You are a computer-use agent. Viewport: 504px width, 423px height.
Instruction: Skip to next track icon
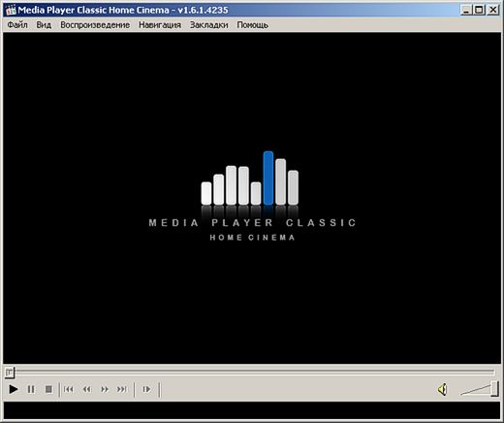pyautogui.click(x=122, y=389)
